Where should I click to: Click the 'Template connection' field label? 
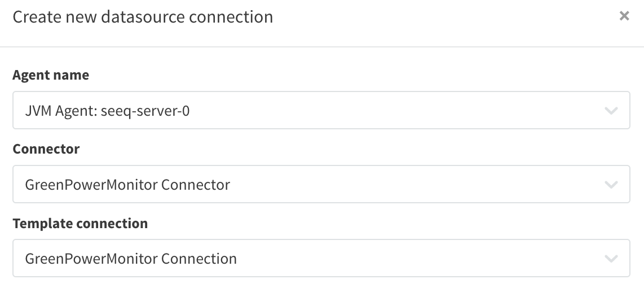(x=80, y=224)
